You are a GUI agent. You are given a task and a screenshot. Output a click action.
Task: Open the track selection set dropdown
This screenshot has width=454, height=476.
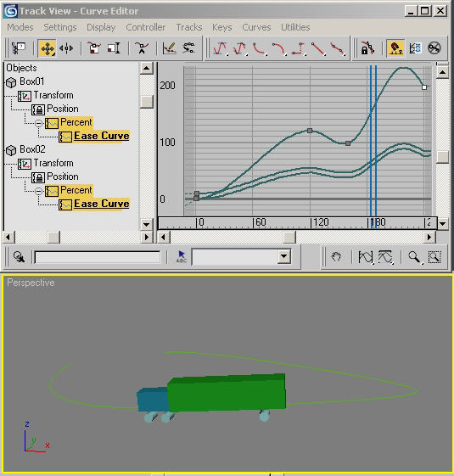coord(283,256)
